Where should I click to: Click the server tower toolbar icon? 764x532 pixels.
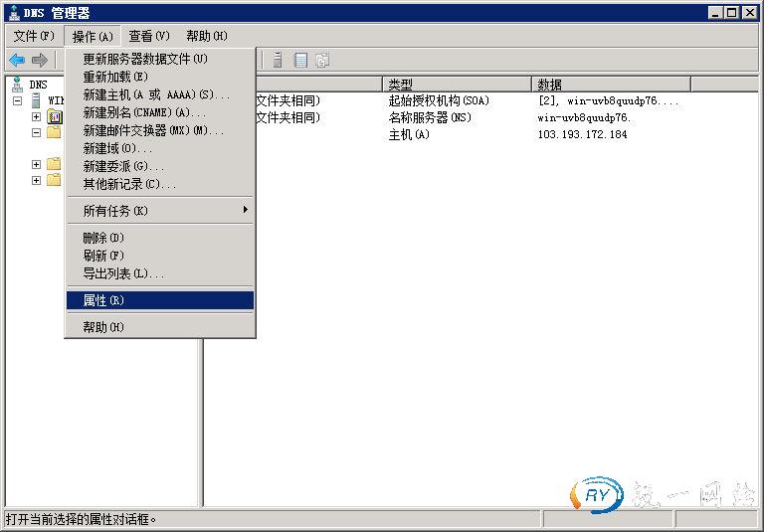[278, 60]
